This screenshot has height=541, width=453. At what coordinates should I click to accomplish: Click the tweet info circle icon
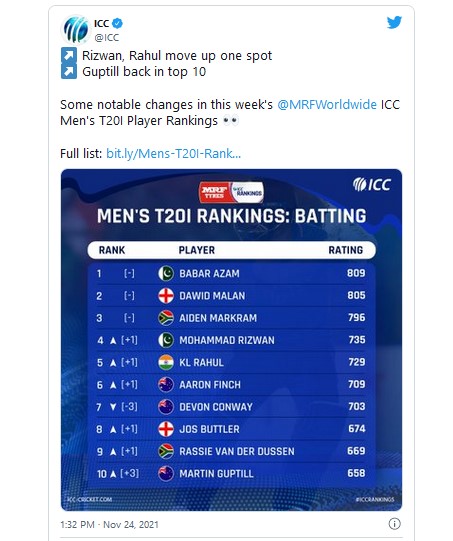[x=394, y=524]
